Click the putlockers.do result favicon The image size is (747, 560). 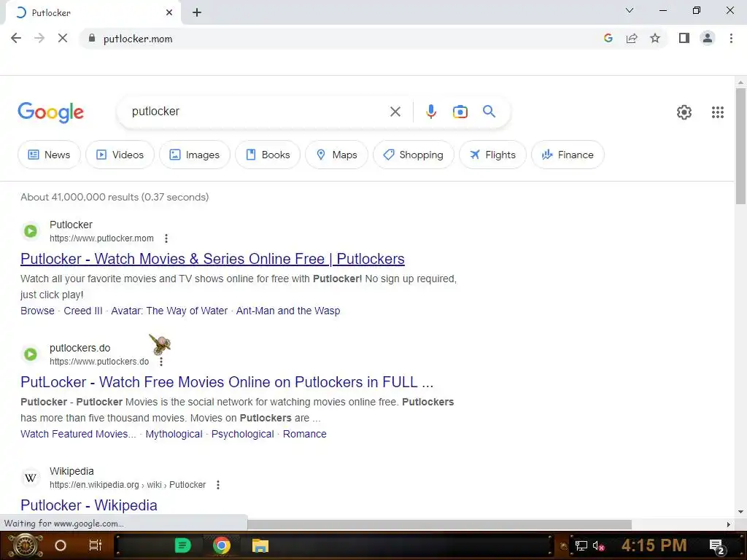(31, 354)
